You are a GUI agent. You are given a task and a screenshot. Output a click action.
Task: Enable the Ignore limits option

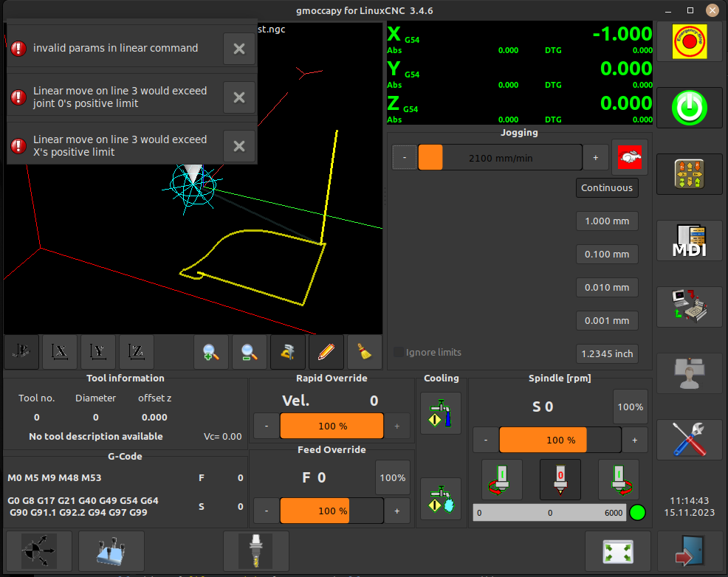click(397, 353)
